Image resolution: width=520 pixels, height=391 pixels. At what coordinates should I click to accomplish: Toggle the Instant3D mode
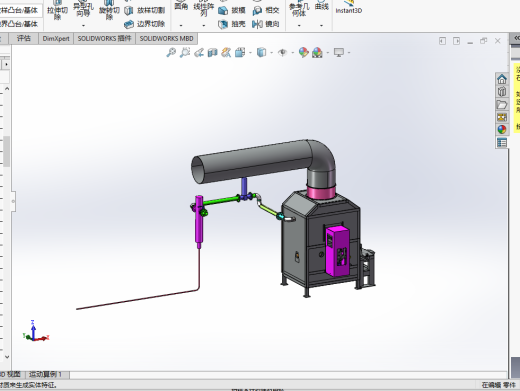pos(349,7)
